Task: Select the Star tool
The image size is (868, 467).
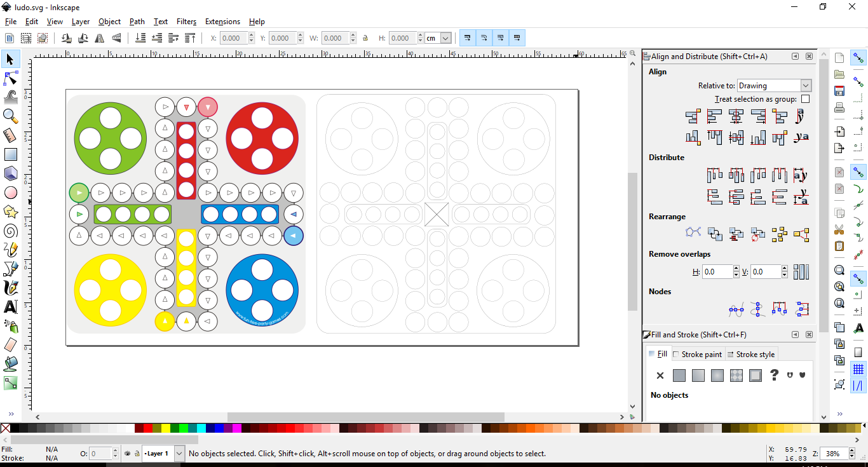Action: click(x=10, y=211)
